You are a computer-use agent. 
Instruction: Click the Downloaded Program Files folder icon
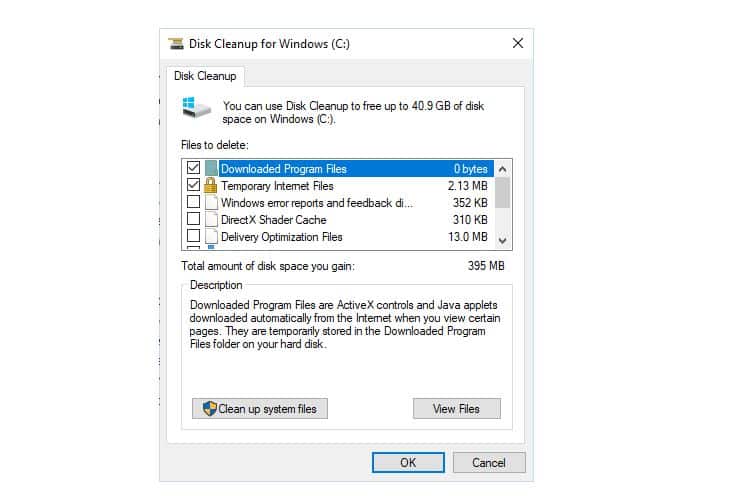click(211, 168)
